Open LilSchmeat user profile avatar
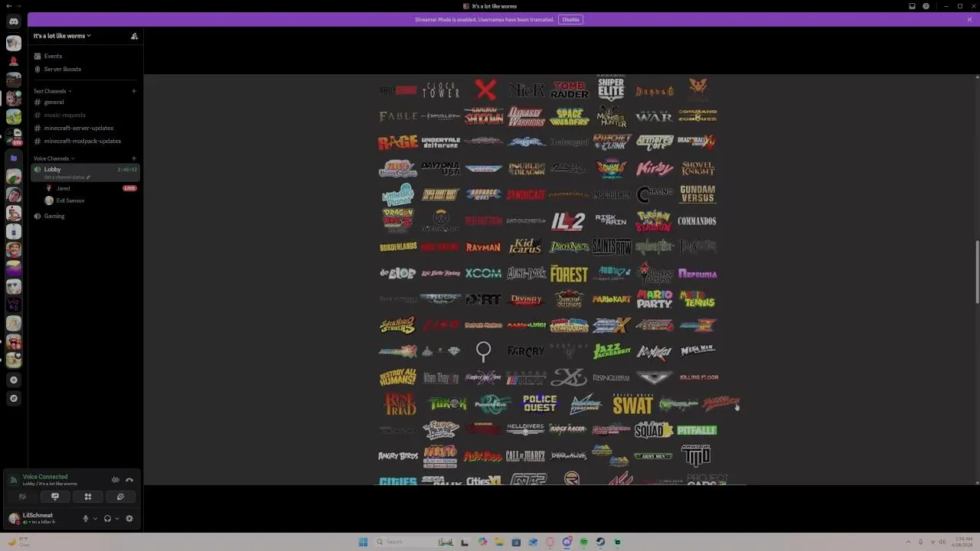The width and height of the screenshot is (980, 551). click(x=14, y=518)
